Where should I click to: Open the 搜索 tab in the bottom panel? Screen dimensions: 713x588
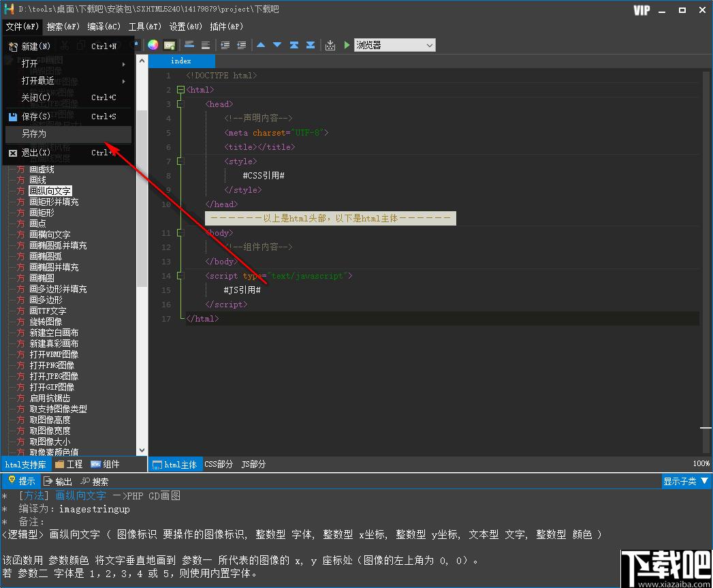tap(95, 482)
